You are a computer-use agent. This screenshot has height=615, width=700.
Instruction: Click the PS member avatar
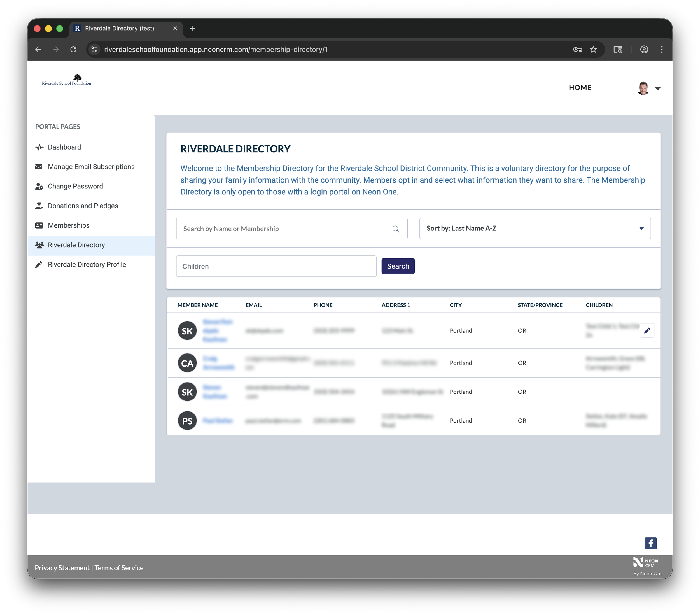pyautogui.click(x=187, y=421)
